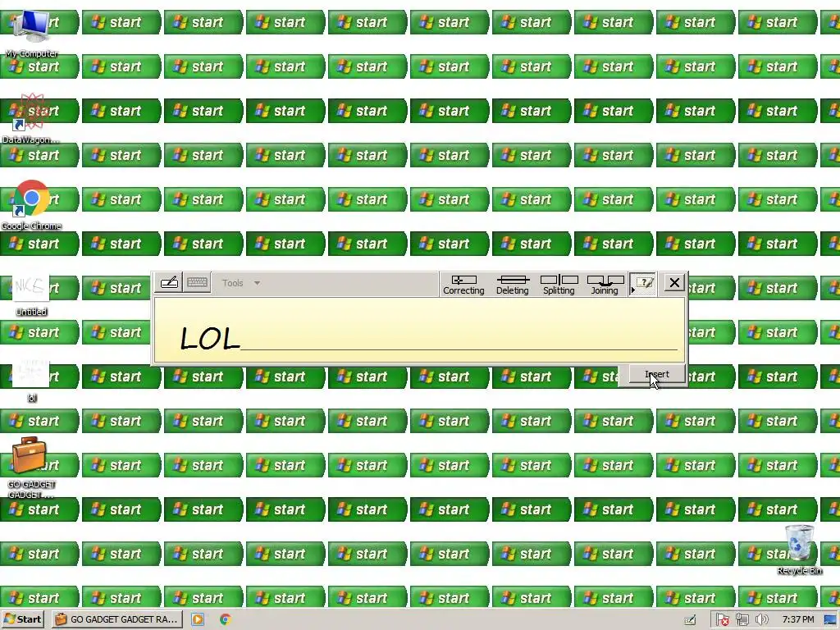Activate GO GADGET GADGET RA... taskbar button

pos(117,619)
